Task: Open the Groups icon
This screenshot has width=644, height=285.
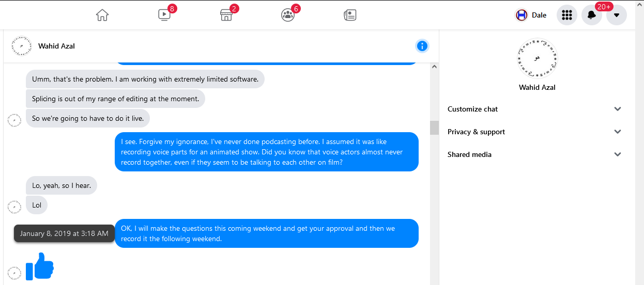Action: (288, 15)
